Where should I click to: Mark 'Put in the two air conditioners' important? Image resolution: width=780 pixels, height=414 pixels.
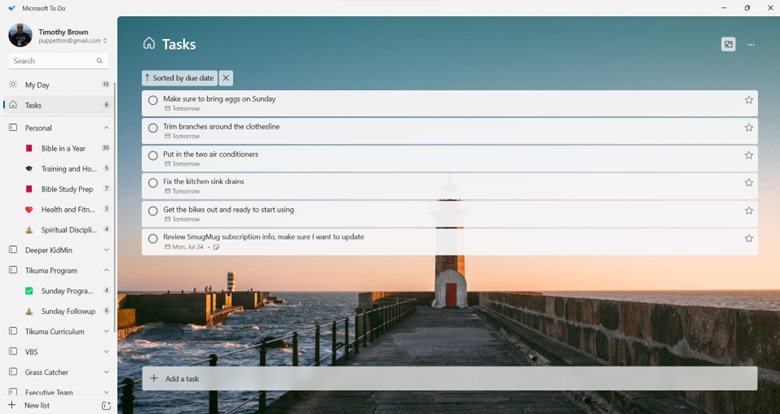(748, 155)
